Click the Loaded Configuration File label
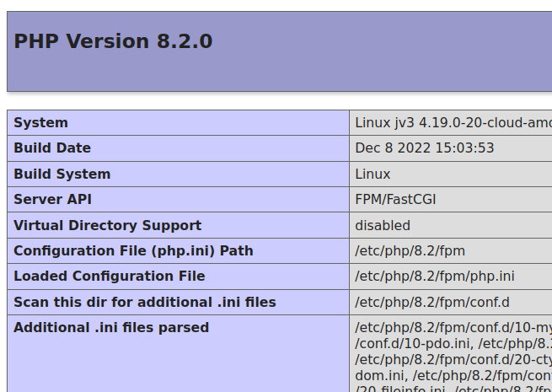The image size is (552, 392). pyautogui.click(x=109, y=276)
